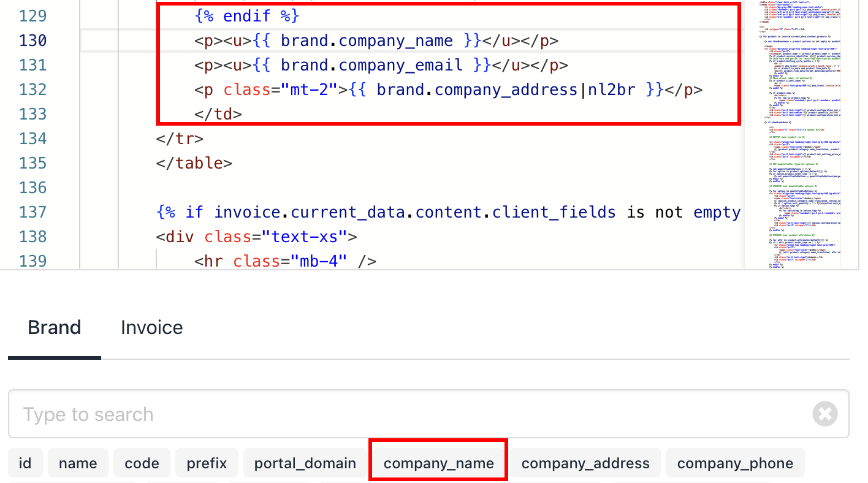Select line number 131 in gutter
Image resolution: width=868 pixels, height=483 pixels.
[x=33, y=65]
